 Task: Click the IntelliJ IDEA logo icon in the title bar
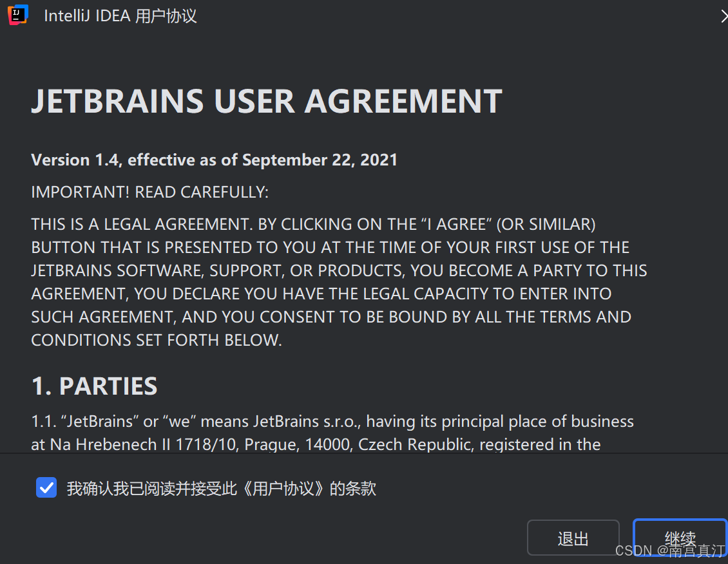pyautogui.click(x=18, y=15)
